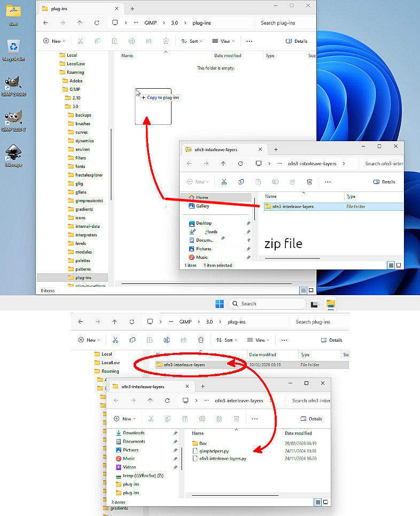The height and width of the screenshot is (516, 420).
Task: Click the taskbar Search box
Action: pos(267,304)
